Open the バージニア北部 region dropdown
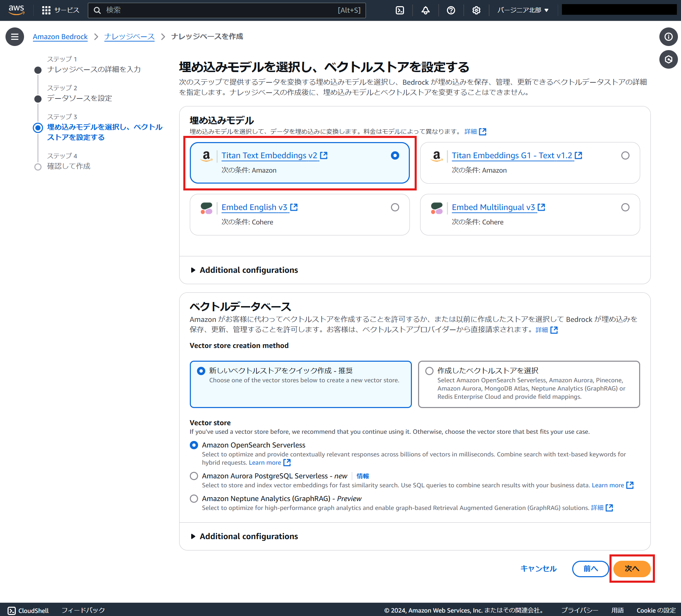 (x=523, y=10)
